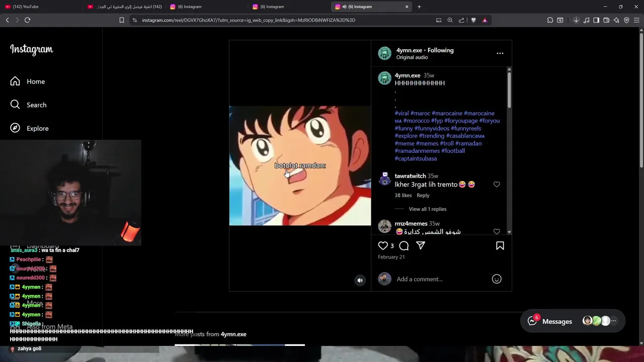The height and width of the screenshot is (362, 644).
Task: Click the reel video to pause
Action: (300, 166)
